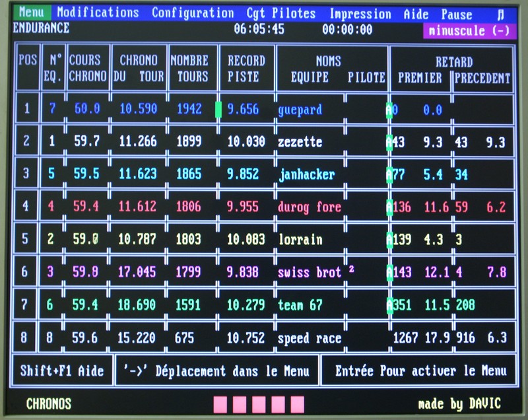Open the highlighted Menu item
528x420 pixels.
tap(32, 13)
